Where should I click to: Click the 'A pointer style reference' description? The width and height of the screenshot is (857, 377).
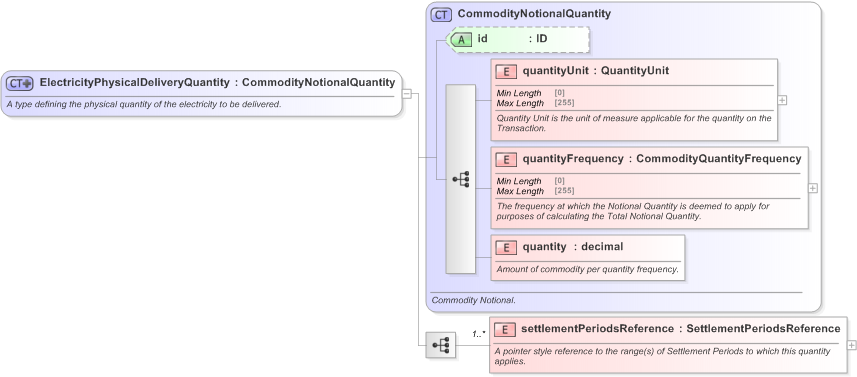pyautogui.click(x=662, y=356)
